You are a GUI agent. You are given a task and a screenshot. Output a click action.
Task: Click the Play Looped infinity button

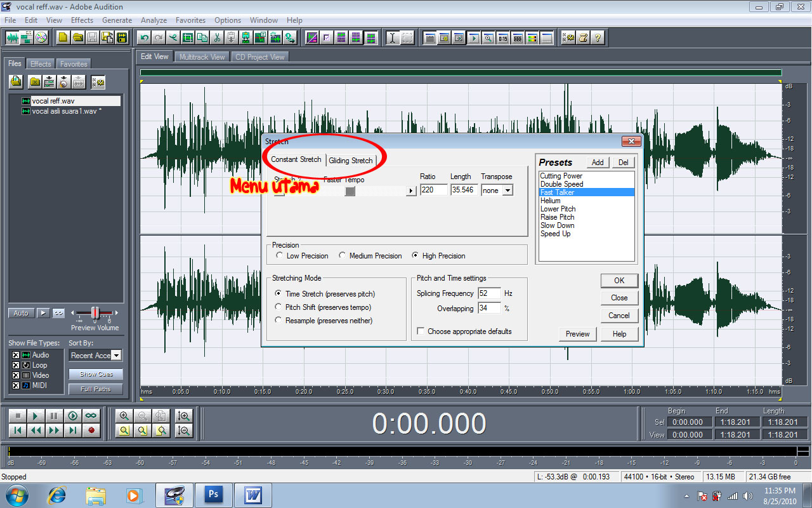click(x=91, y=416)
